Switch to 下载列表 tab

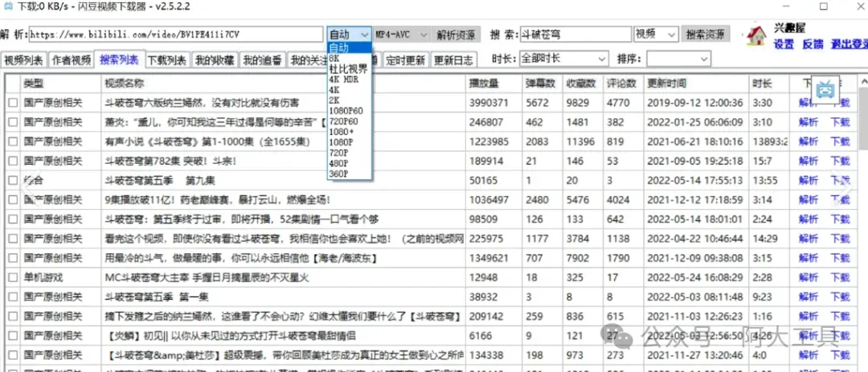tap(167, 61)
